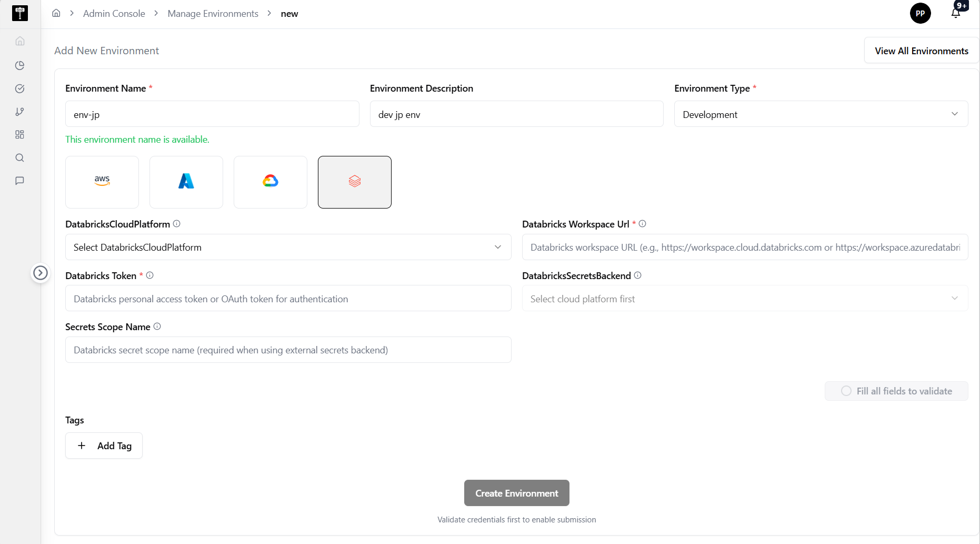Open the Environment Type dropdown
Screen dimensions: 980x544
(x=821, y=114)
